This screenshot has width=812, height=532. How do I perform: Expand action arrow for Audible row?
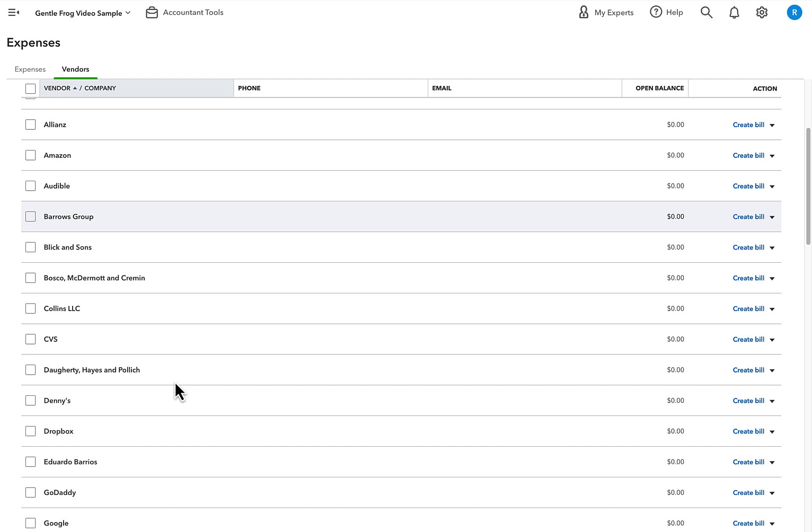coord(772,187)
